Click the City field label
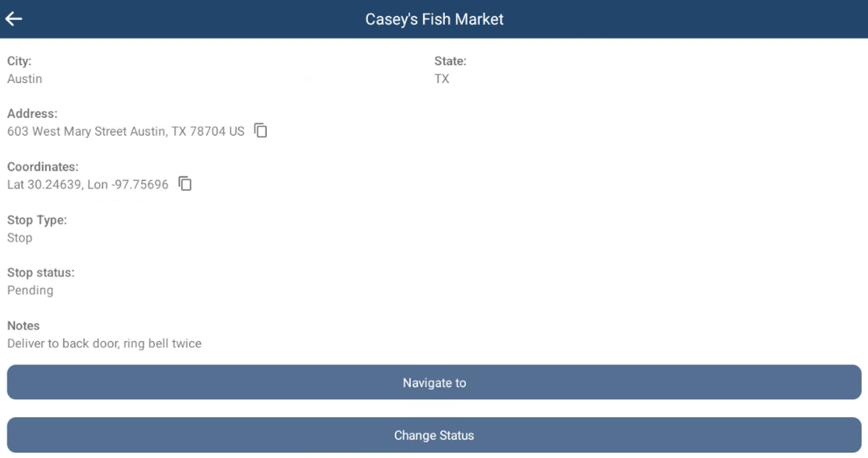The image size is (868, 458). tap(19, 61)
